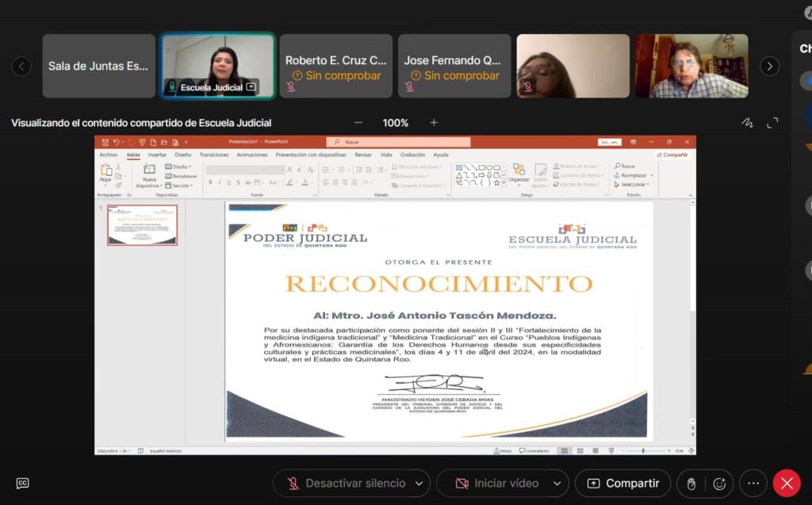Open the more options ellipsis button
Image resolution: width=812 pixels, height=505 pixels.
(753, 484)
